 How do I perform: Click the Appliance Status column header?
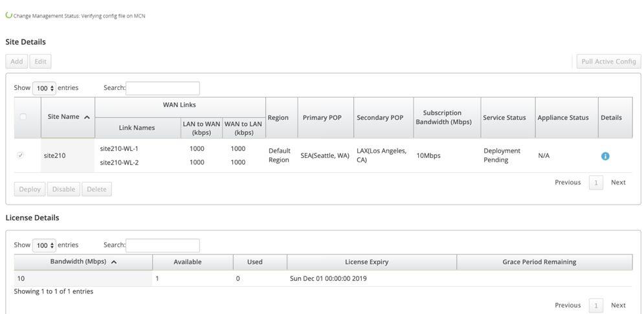(566, 118)
